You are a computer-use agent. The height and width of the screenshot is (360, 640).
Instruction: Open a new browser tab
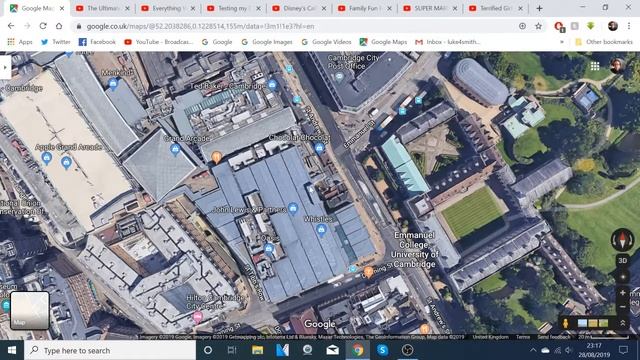click(x=539, y=8)
